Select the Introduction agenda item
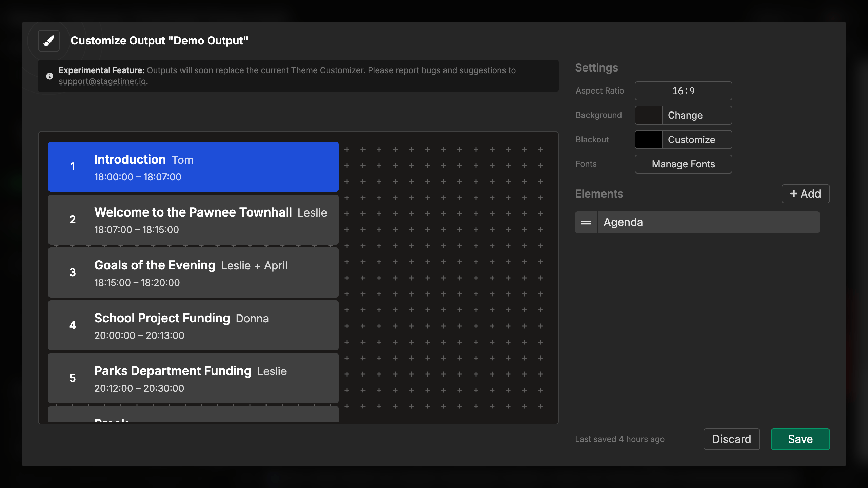 (x=193, y=167)
